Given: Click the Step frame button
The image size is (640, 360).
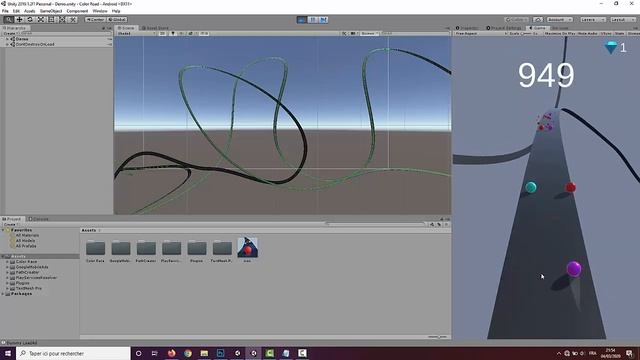Looking at the screenshot, I should [323, 20].
